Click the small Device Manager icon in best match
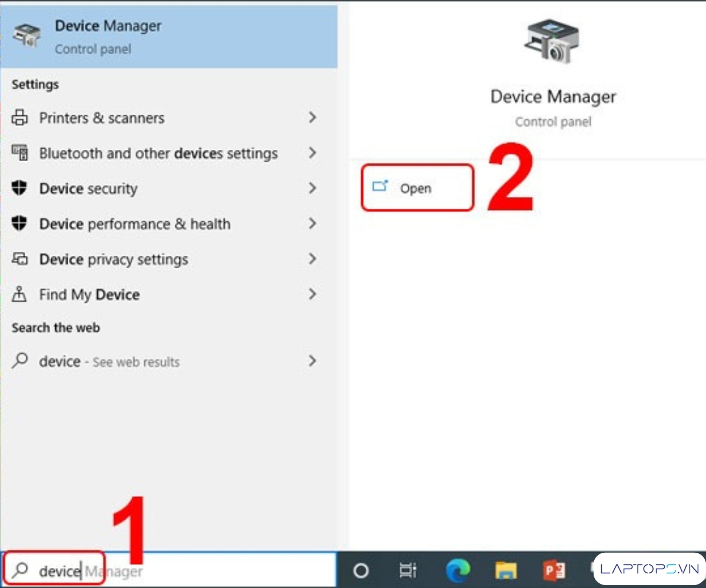 pyautogui.click(x=27, y=36)
